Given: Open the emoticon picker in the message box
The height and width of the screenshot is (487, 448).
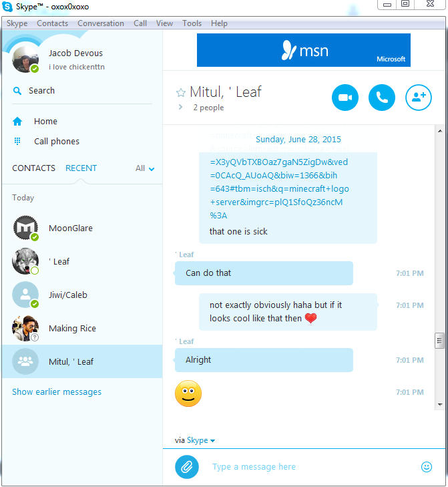Looking at the screenshot, I should pos(427,467).
